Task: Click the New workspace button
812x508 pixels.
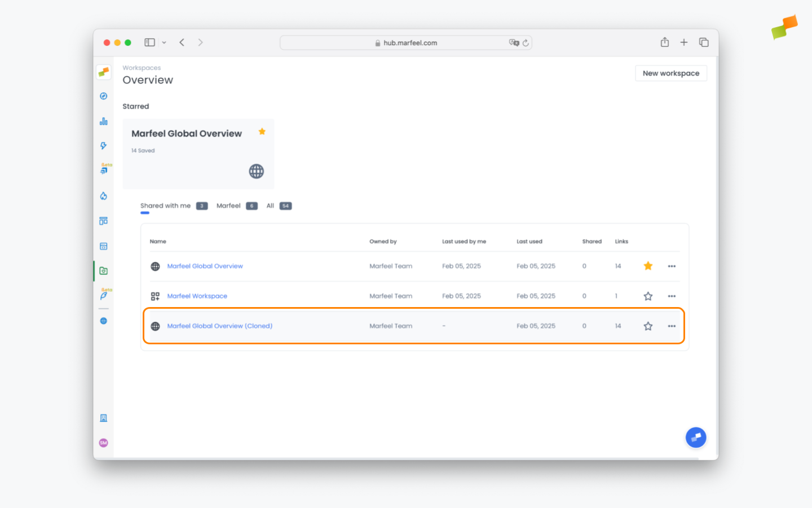Action: (x=670, y=73)
